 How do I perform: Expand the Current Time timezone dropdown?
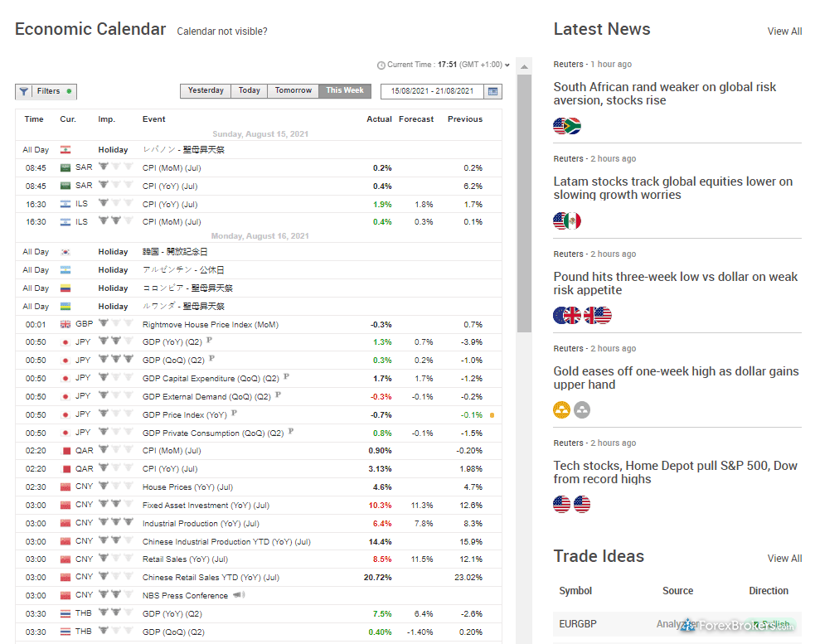pos(507,65)
